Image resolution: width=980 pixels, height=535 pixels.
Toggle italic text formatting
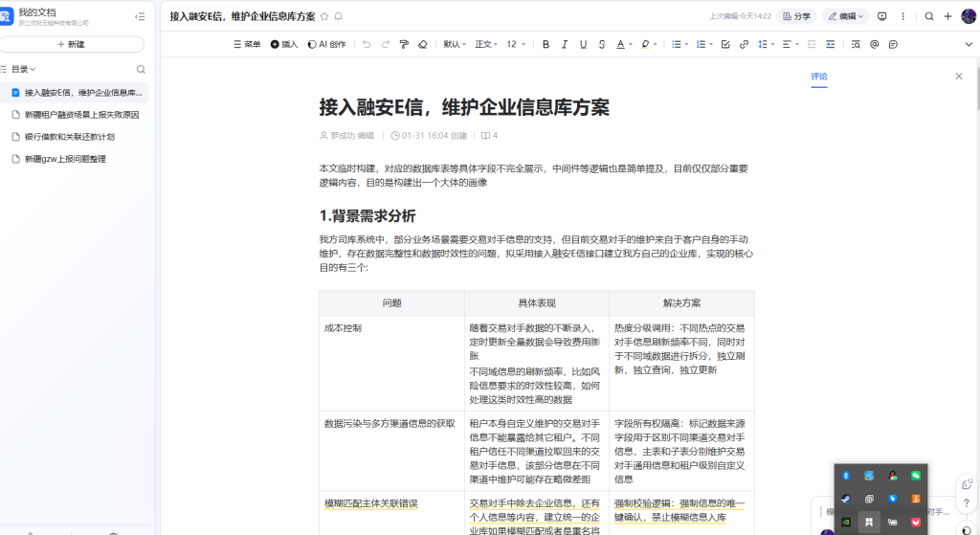coord(564,44)
